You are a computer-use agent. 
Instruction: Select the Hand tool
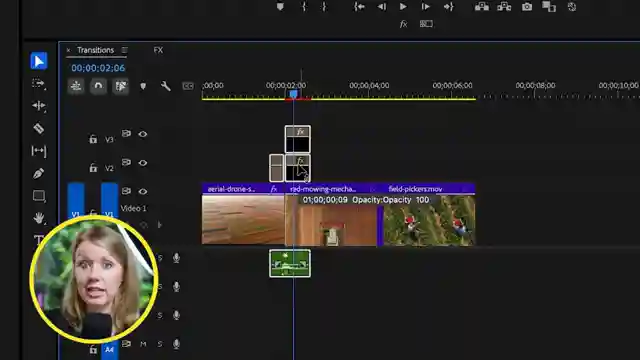pos(38,218)
